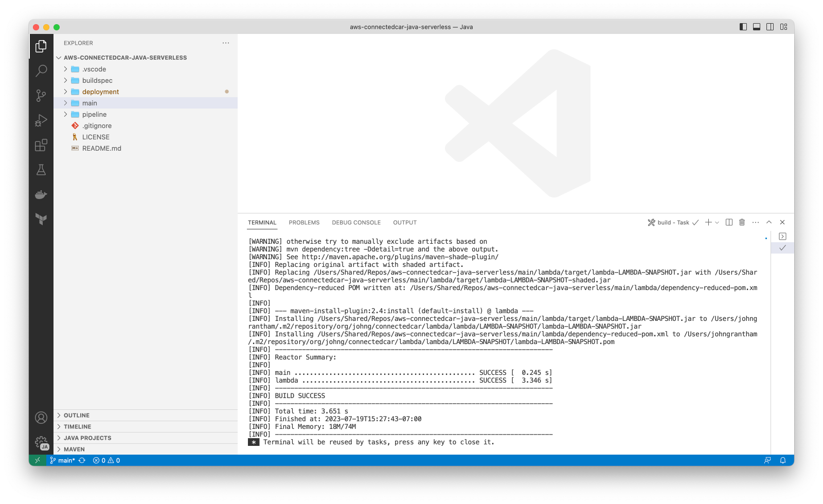Open the Manage gear menu
The width and height of the screenshot is (823, 504).
pyautogui.click(x=41, y=442)
